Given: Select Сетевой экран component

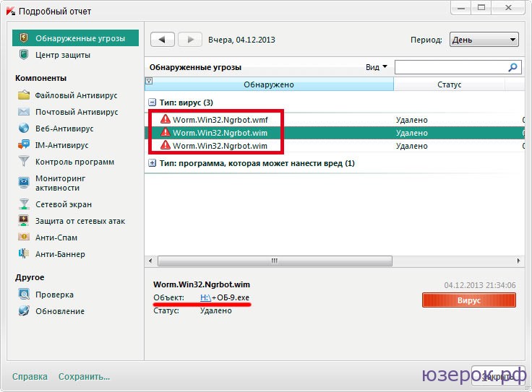Looking at the screenshot, I should [x=64, y=204].
